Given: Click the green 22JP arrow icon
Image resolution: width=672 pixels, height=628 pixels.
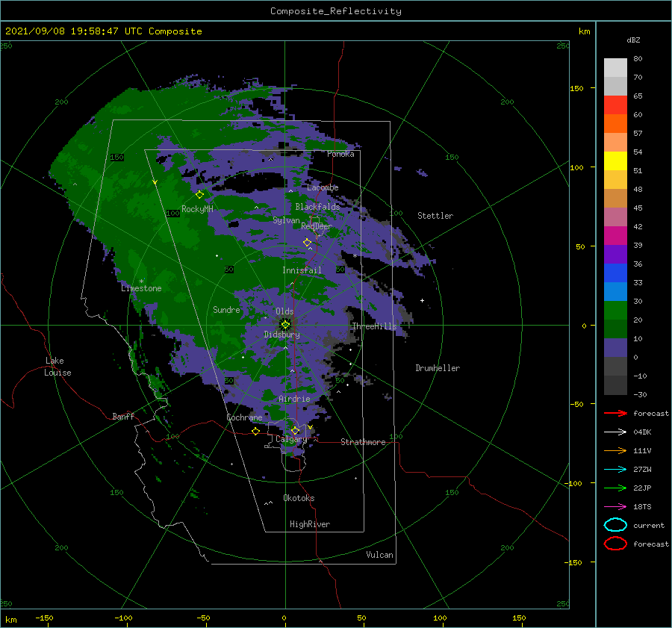Looking at the screenshot, I should [615, 488].
